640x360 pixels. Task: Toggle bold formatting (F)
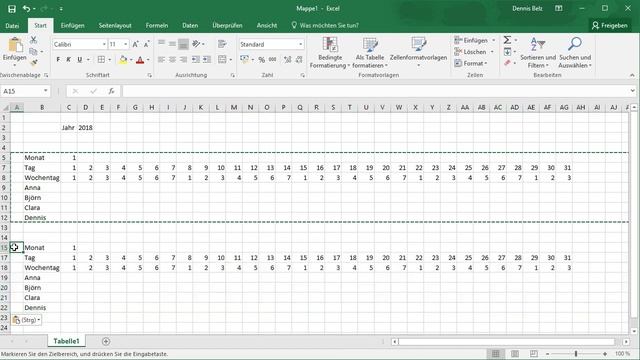click(x=58, y=60)
